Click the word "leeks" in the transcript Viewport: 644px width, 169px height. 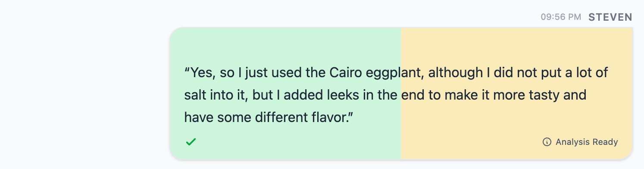tap(341, 95)
